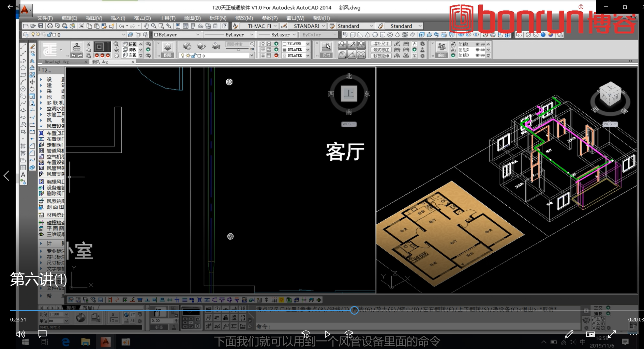Screen dimensions: 644x349
Task: Open the ByLayer color dropdown
Action: click(197, 35)
